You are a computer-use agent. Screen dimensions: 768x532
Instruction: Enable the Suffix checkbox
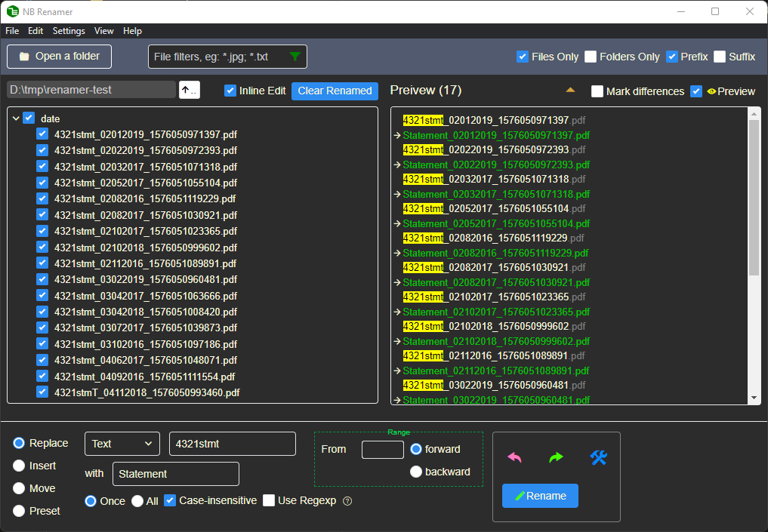(x=719, y=57)
